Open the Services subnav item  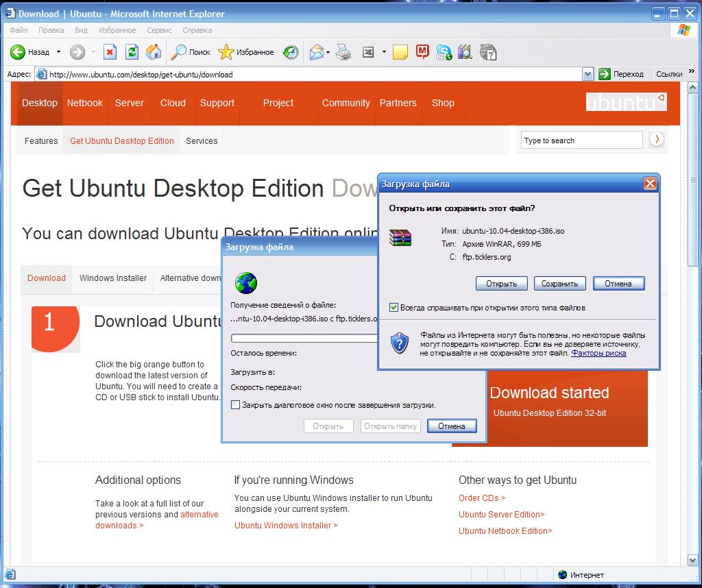202,140
